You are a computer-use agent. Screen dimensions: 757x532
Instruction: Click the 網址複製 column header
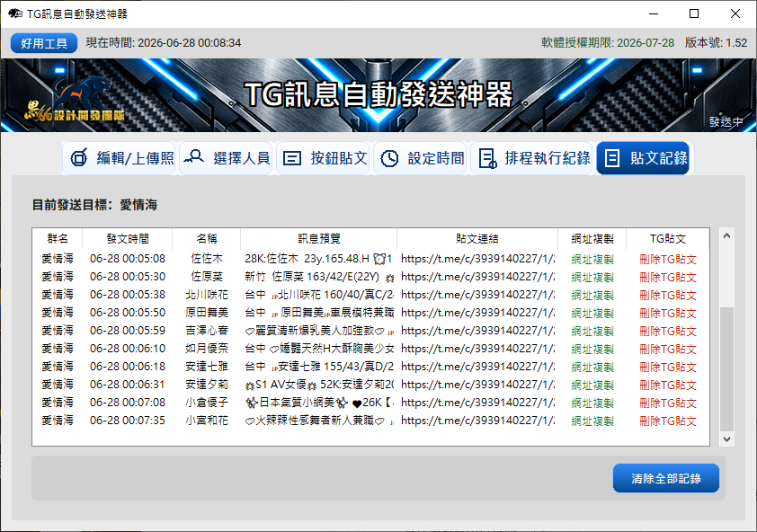(x=592, y=238)
